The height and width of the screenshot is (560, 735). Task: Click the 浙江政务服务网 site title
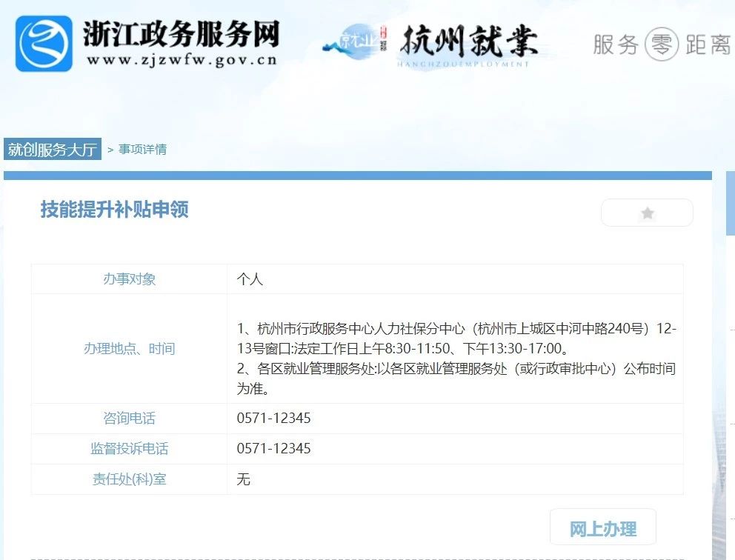tap(182, 33)
